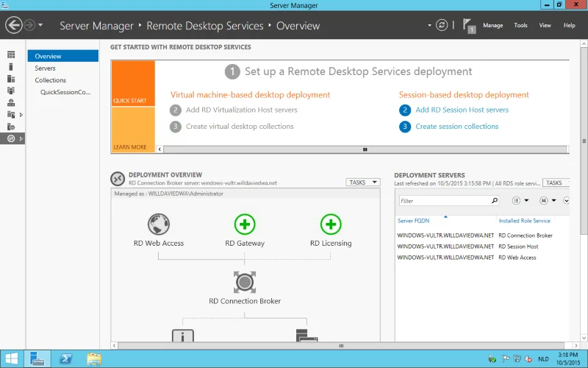Screen dimensions: 588x368
Task: Select Servers in the navigation pane
Action: coord(46,68)
